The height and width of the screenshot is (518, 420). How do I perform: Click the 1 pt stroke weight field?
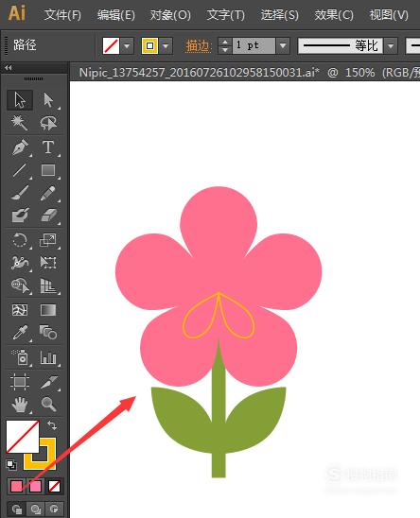[254, 45]
